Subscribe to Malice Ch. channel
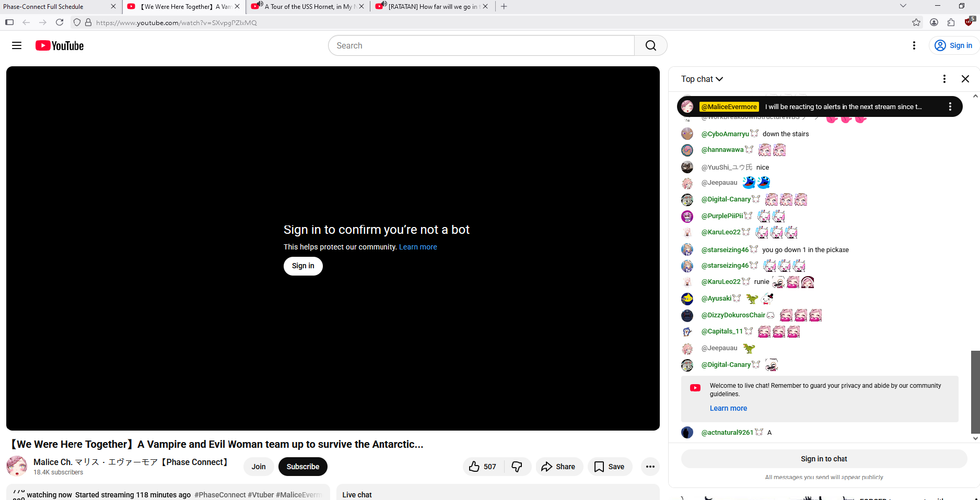The width and height of the screenshot is (980, 500). [303, 467]
